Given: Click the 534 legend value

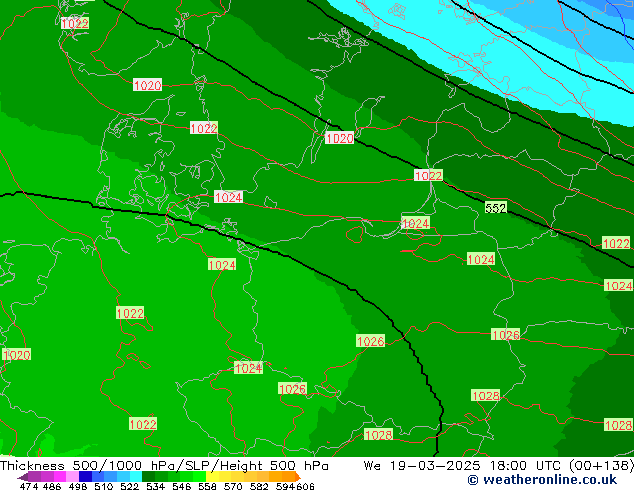Looking at the screenshot, I should pyautogui.click(x=155, y=486).
